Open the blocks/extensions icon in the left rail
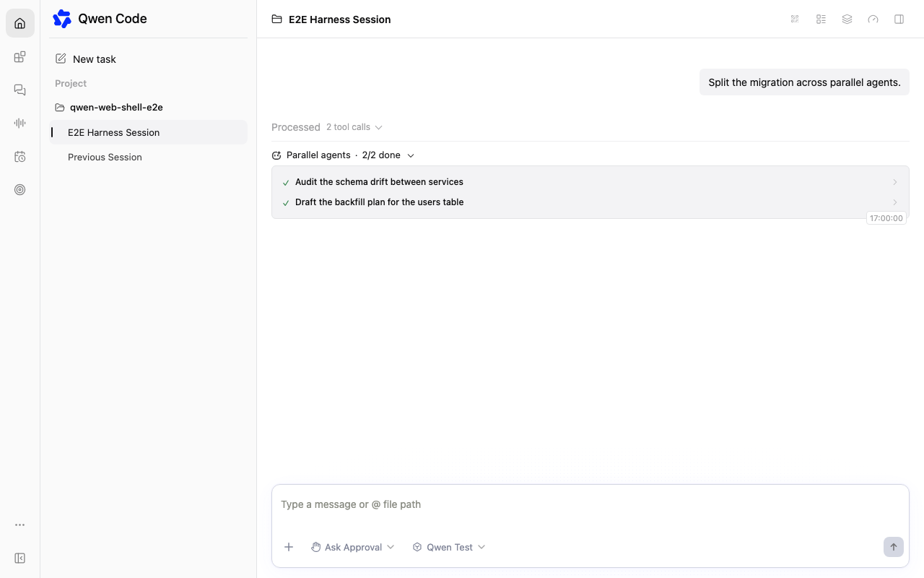Screen dimensions: 924x578 tap(20, 57)
